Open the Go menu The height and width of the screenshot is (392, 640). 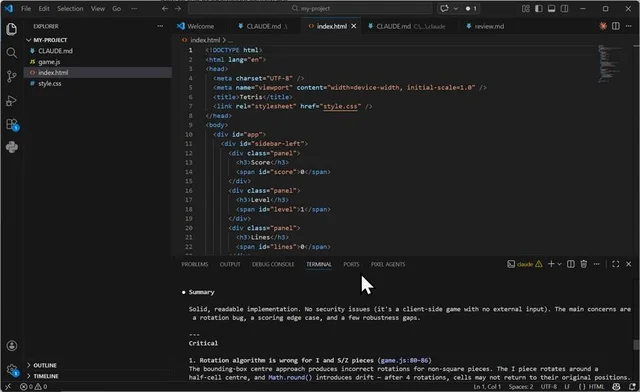point(117,9)
